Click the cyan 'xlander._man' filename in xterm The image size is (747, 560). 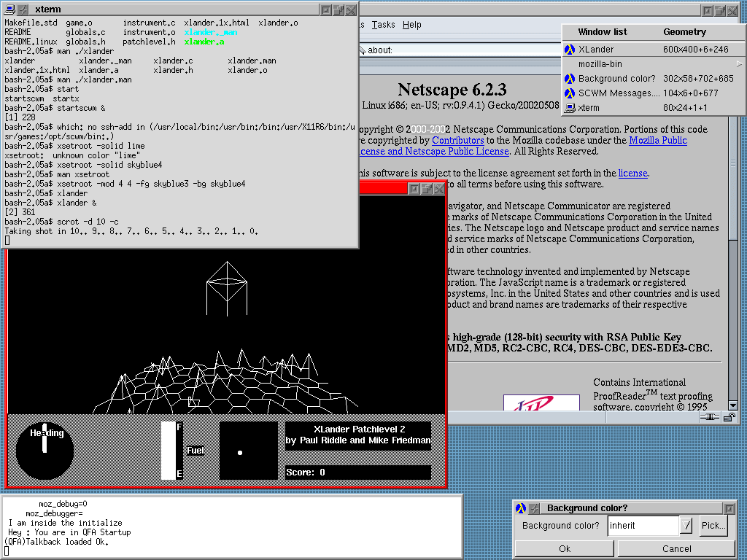(211, 32)
